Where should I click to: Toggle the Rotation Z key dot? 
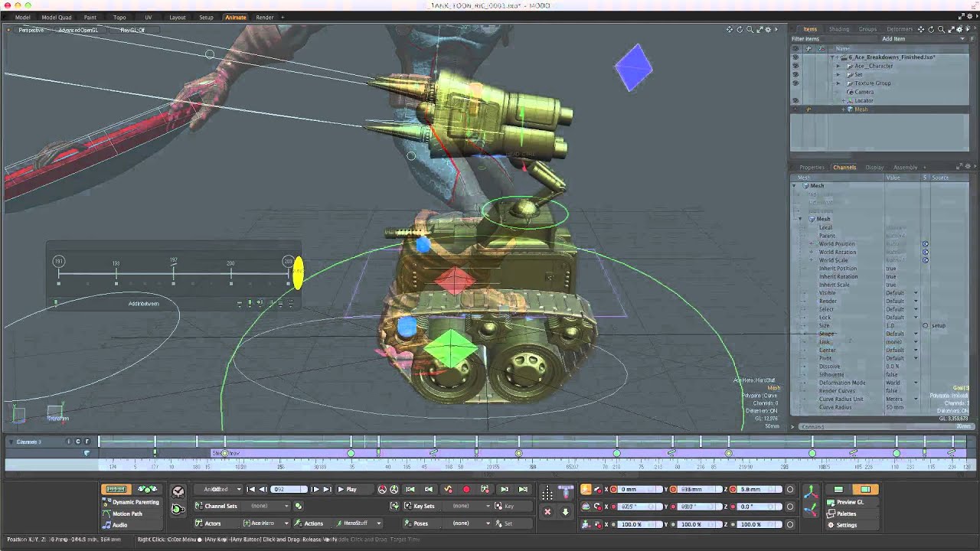[x=733, y=507]
